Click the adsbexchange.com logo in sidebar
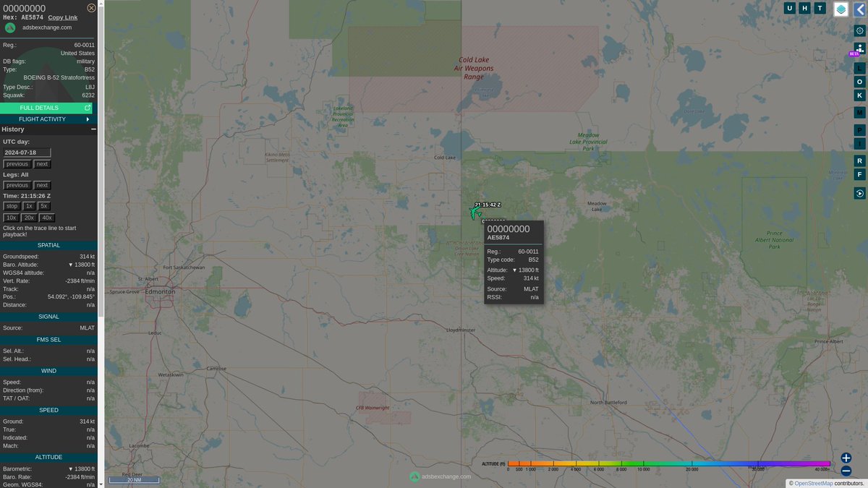The image size is (868, 488). coord(10,27)
